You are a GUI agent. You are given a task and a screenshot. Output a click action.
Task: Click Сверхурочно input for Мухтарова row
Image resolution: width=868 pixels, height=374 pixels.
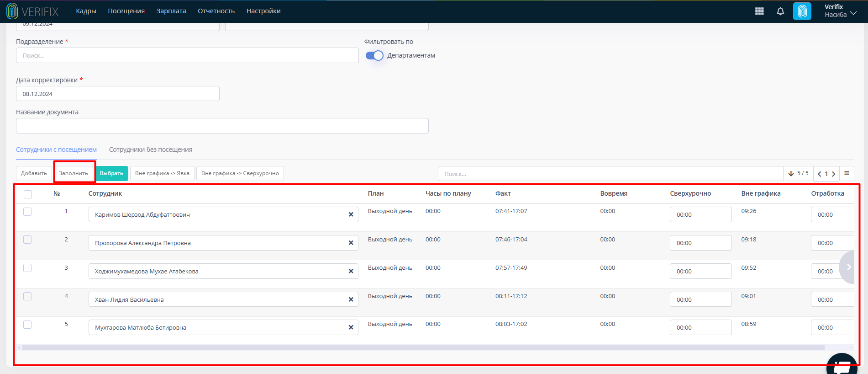click(701, 327)
